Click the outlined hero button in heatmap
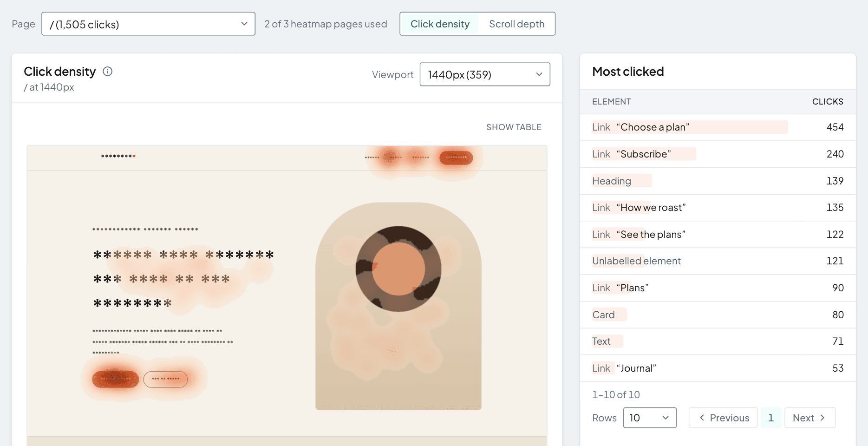The image size is (868, 446). coord(165,379)
